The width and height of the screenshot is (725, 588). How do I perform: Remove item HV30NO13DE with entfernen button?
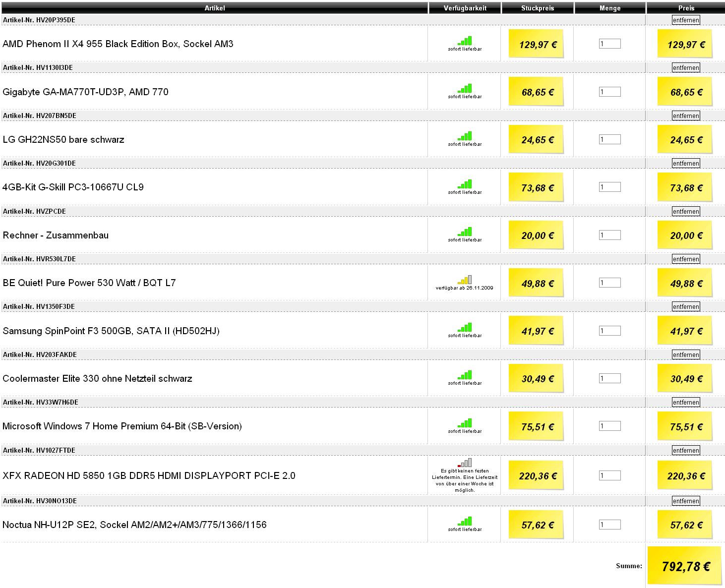(686, 501)
